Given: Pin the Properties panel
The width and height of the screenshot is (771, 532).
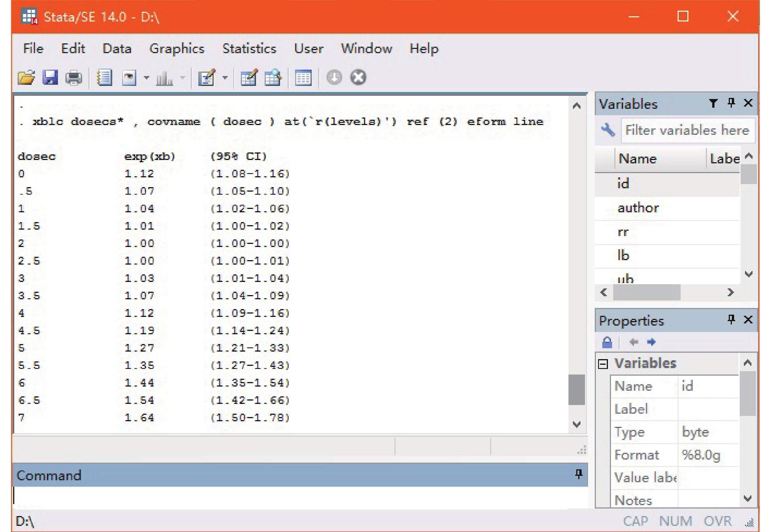Looking at the screenshot, I should pos(731,320).
